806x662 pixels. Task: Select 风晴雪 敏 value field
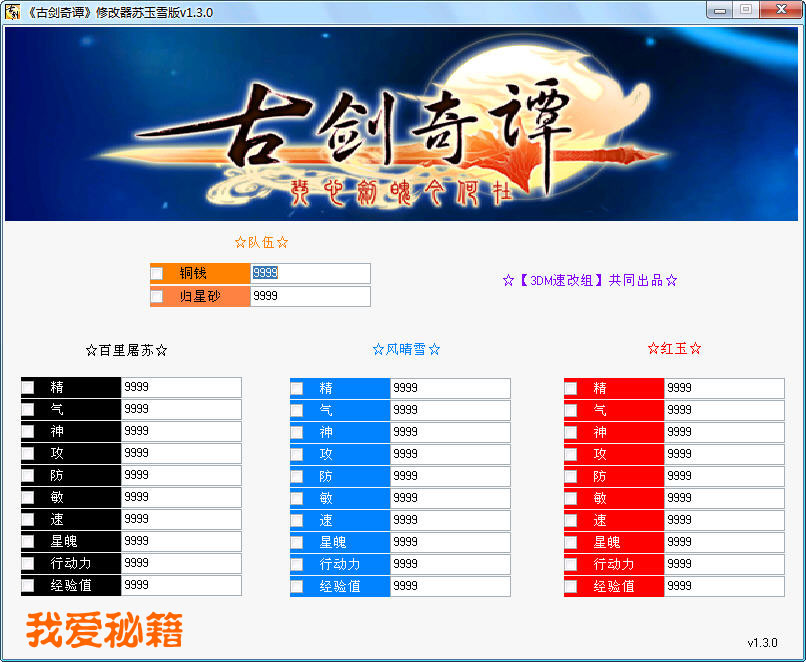pyautogui.click(x=450, y=498)
